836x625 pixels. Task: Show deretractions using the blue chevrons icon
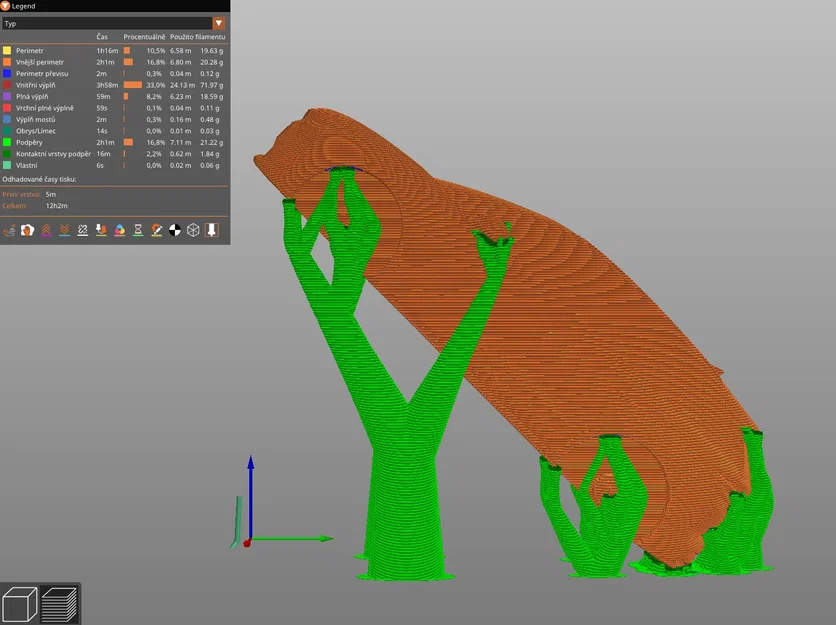click(64, 229)
